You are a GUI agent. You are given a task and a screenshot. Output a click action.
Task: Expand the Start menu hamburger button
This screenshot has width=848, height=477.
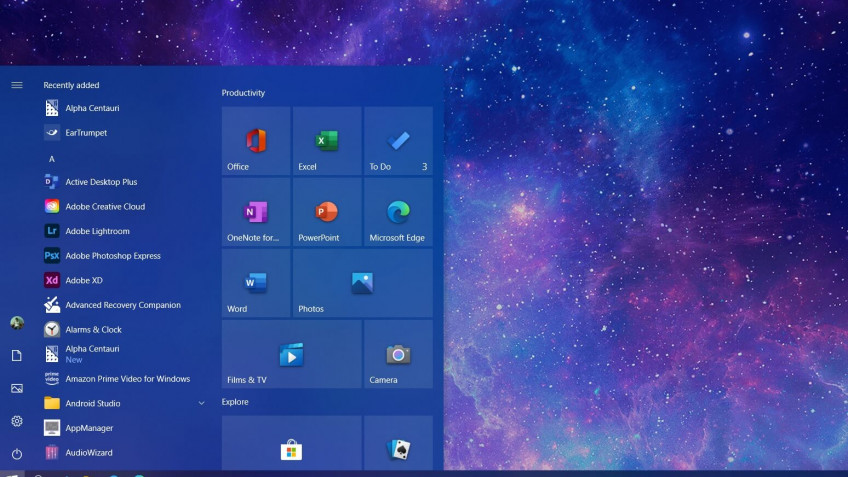17,85
